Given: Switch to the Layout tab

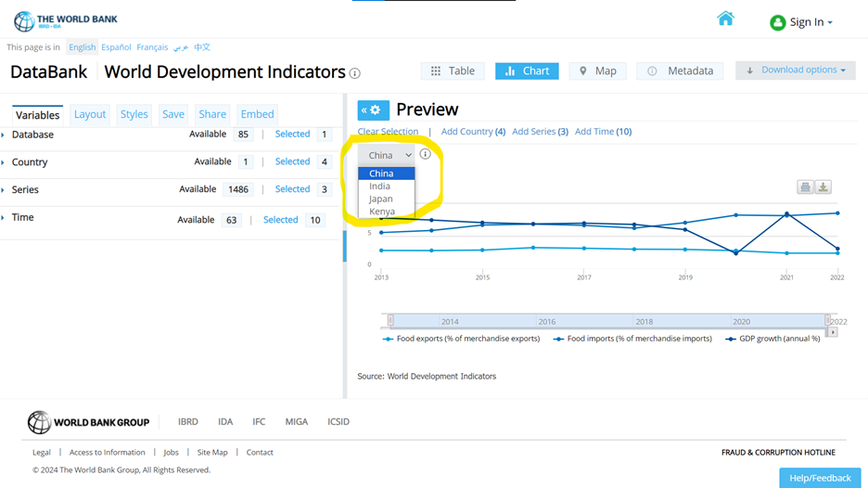Looking at the screenshot, I should (90, 114).
